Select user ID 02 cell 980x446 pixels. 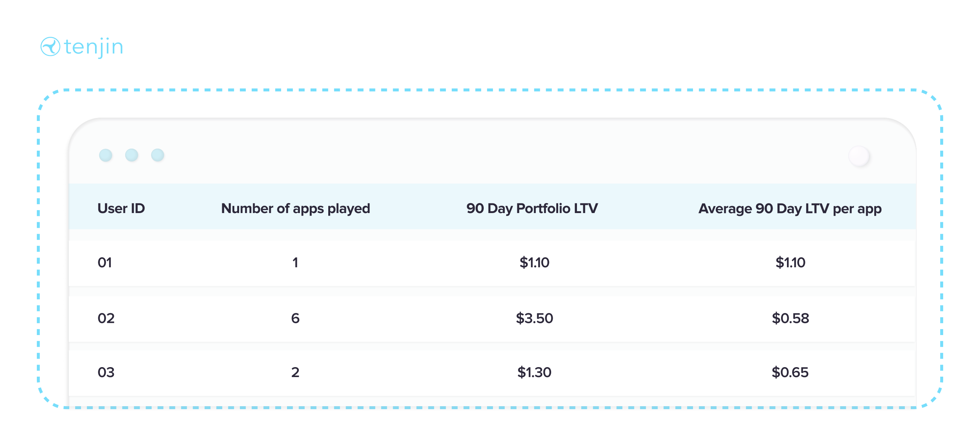(x=106, y=318)
